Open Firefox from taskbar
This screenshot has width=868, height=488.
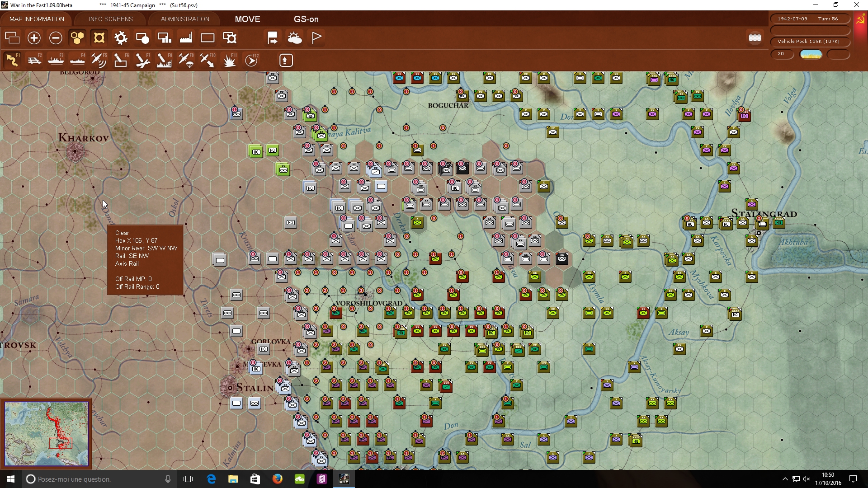pos(277,479)
